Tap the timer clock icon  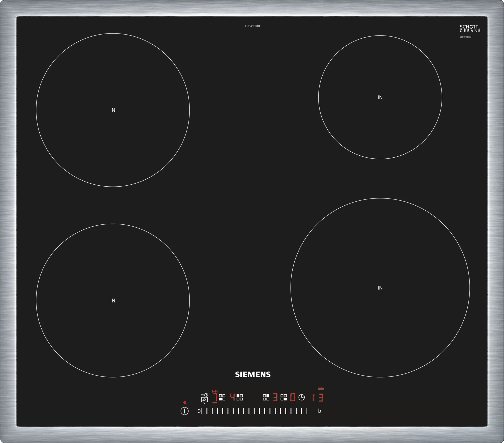(x=302, y=397)
